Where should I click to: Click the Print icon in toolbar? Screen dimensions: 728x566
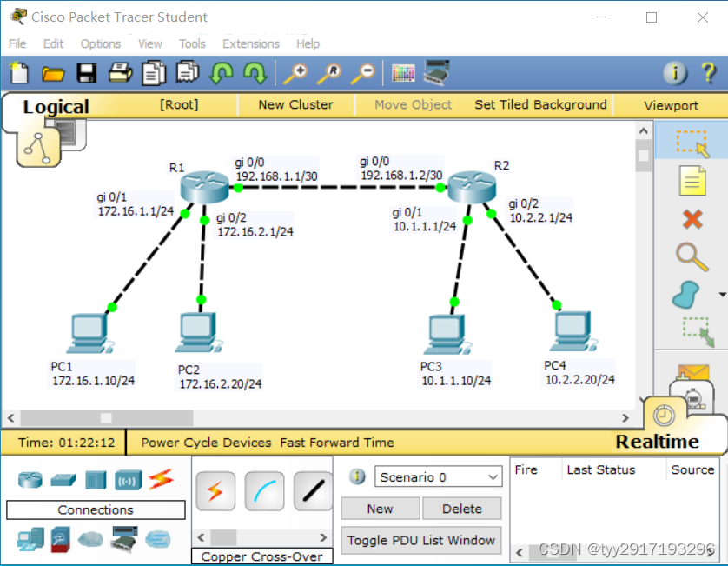tap(120, 73)
